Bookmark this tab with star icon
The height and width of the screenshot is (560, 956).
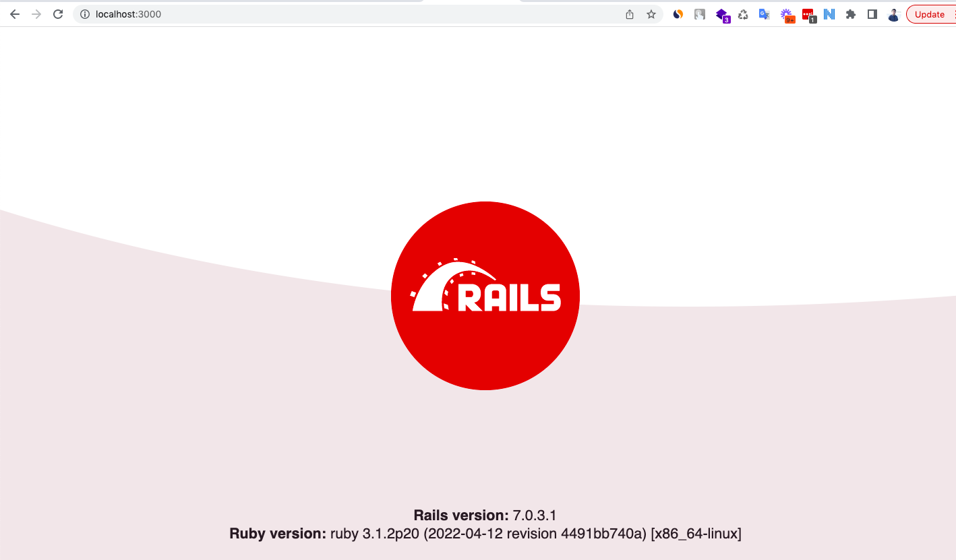[651, 14]
